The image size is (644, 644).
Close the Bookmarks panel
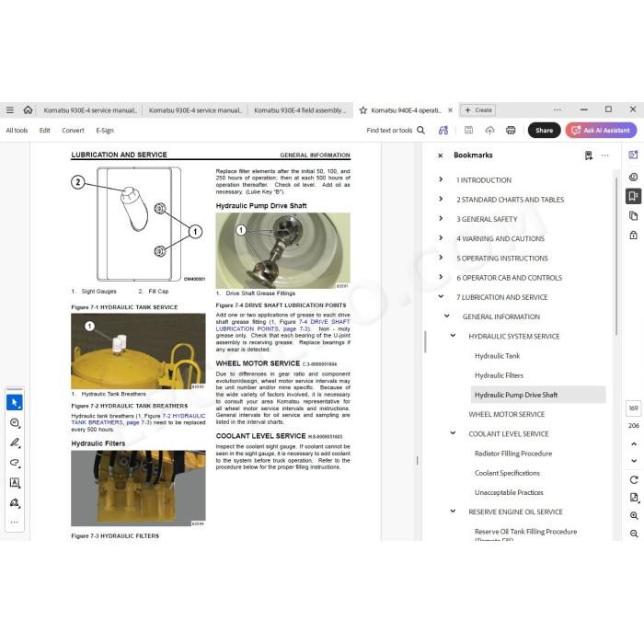(441, 155)
